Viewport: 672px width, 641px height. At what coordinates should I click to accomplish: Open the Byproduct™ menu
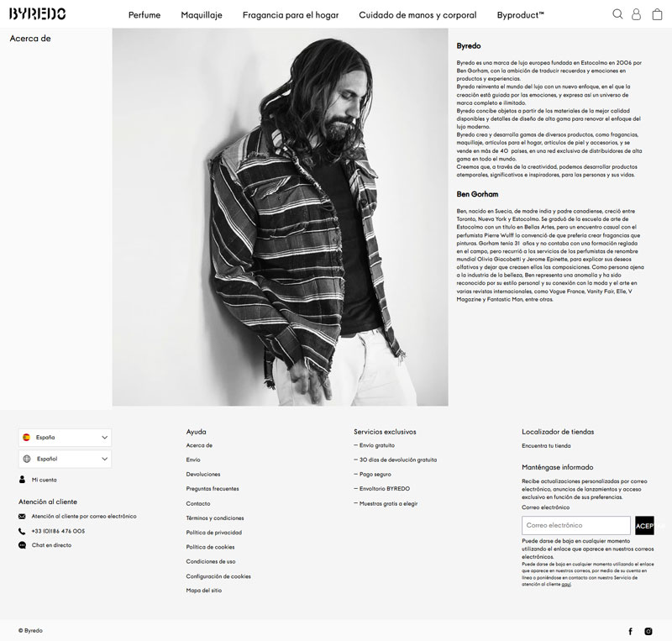(520, 15)
